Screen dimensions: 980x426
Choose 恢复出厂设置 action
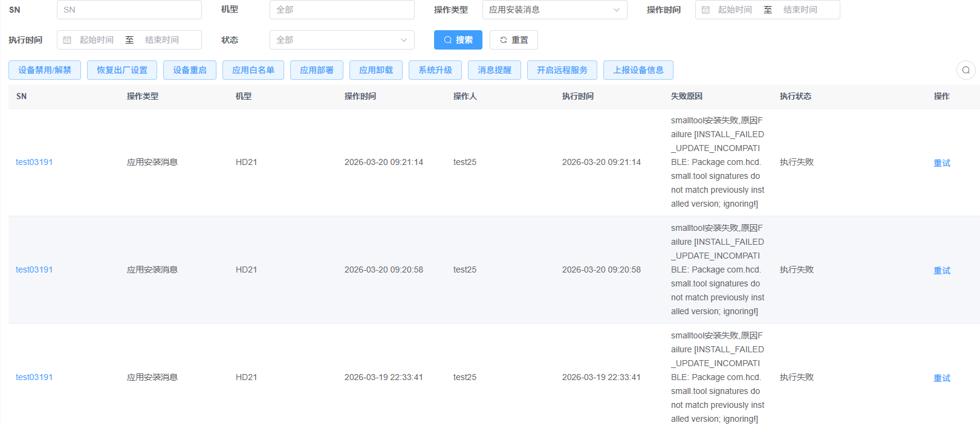click(122, 70)
